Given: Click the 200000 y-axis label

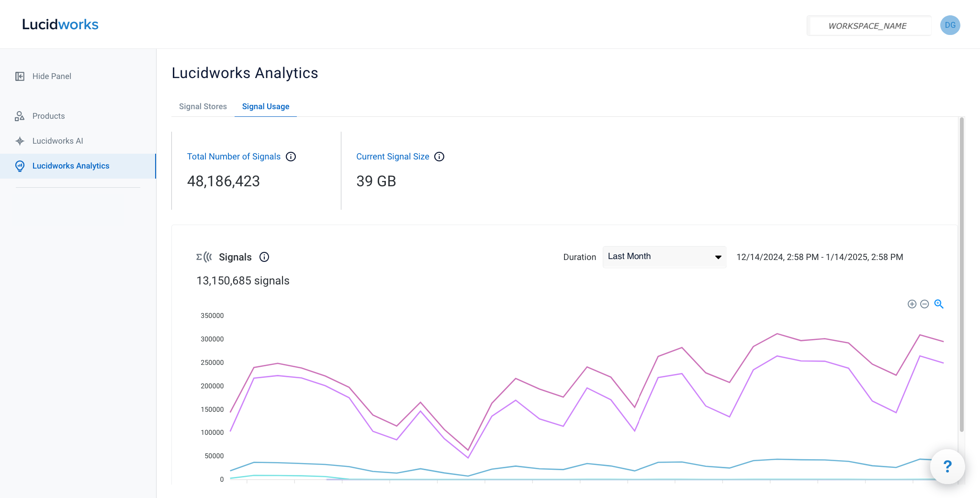Looking at the screenshot, I should point(212,386).
